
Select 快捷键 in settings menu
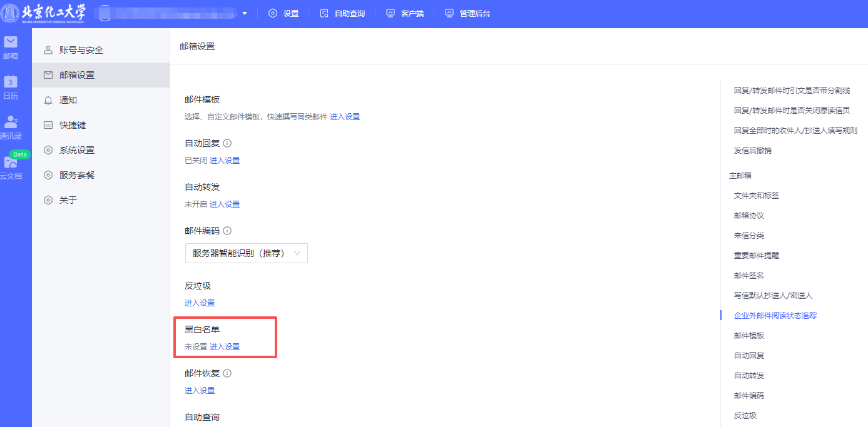pyautogui.click(x=73, y=125)
